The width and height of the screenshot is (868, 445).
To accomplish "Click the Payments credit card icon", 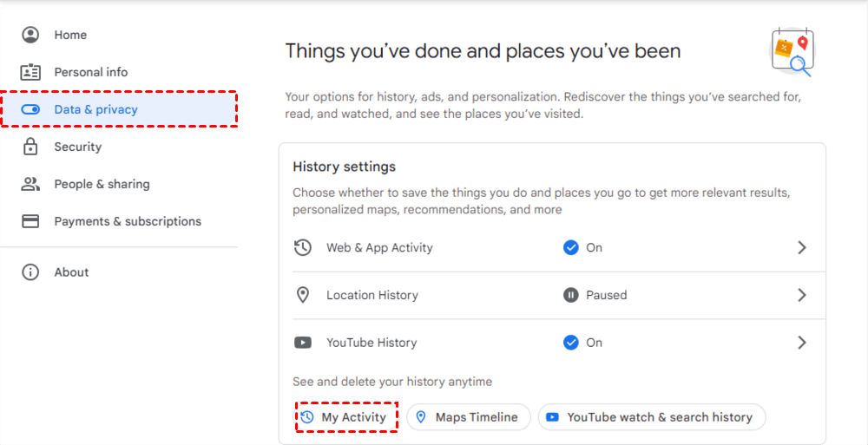I will pos(31,221).
